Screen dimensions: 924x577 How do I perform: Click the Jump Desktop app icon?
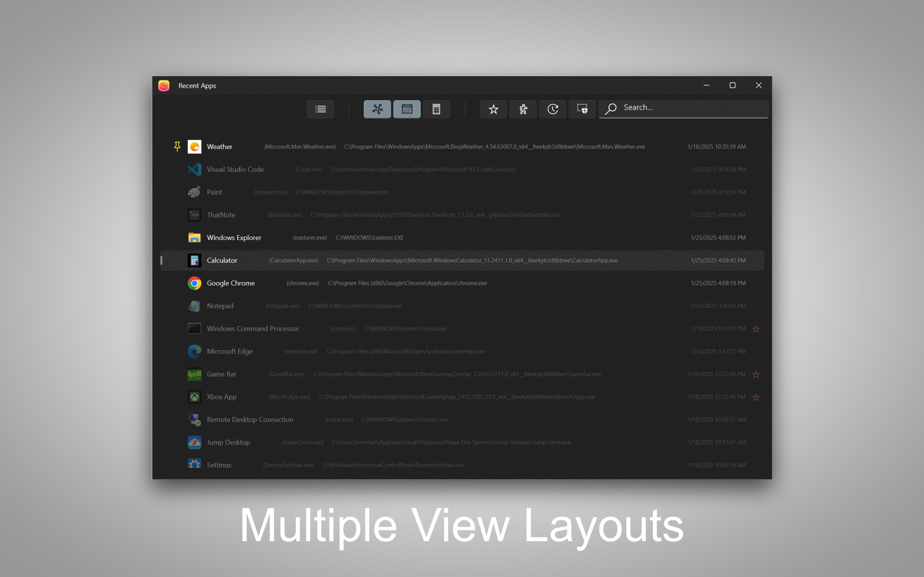(194, 442)
